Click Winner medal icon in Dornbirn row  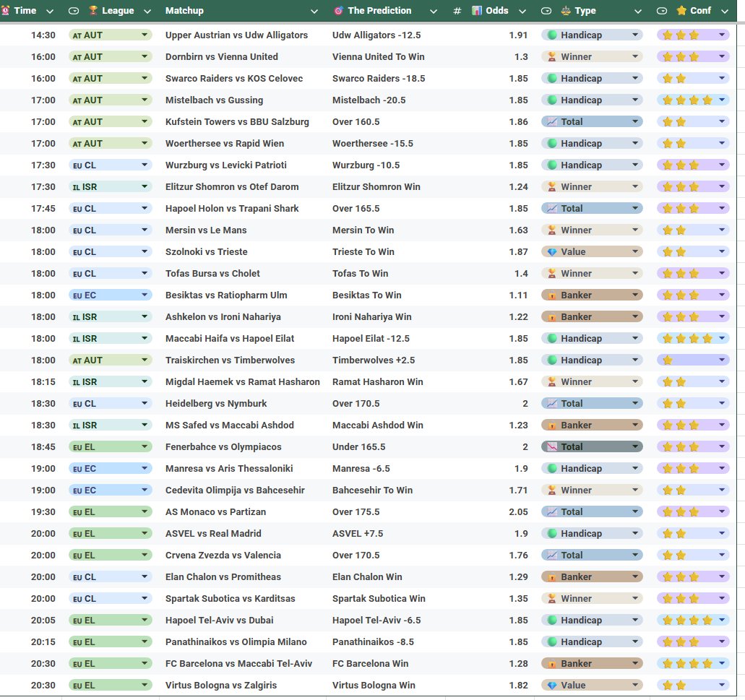(552, 56)
